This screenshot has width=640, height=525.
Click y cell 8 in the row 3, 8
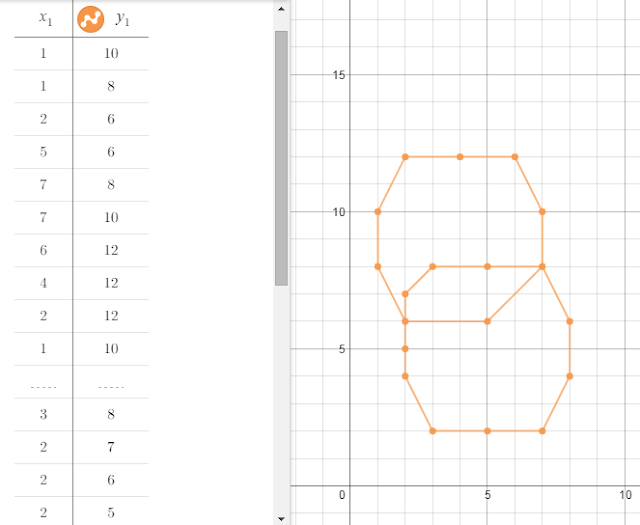tap(111, 414)
